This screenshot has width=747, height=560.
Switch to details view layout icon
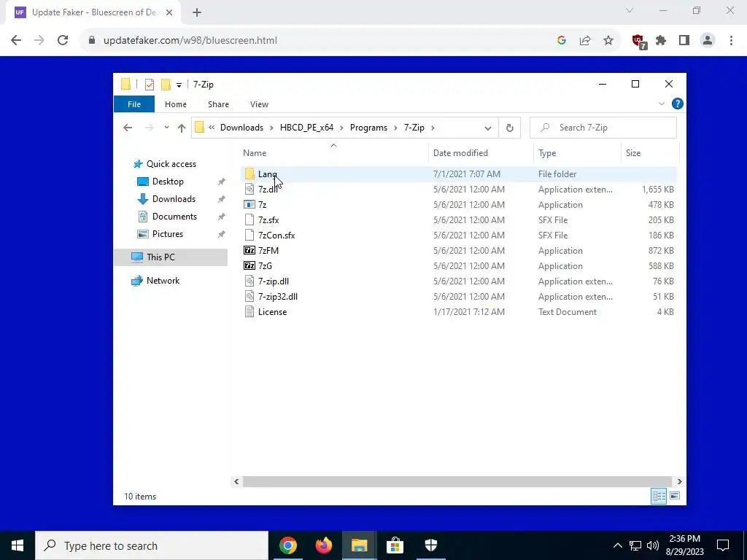659,496
